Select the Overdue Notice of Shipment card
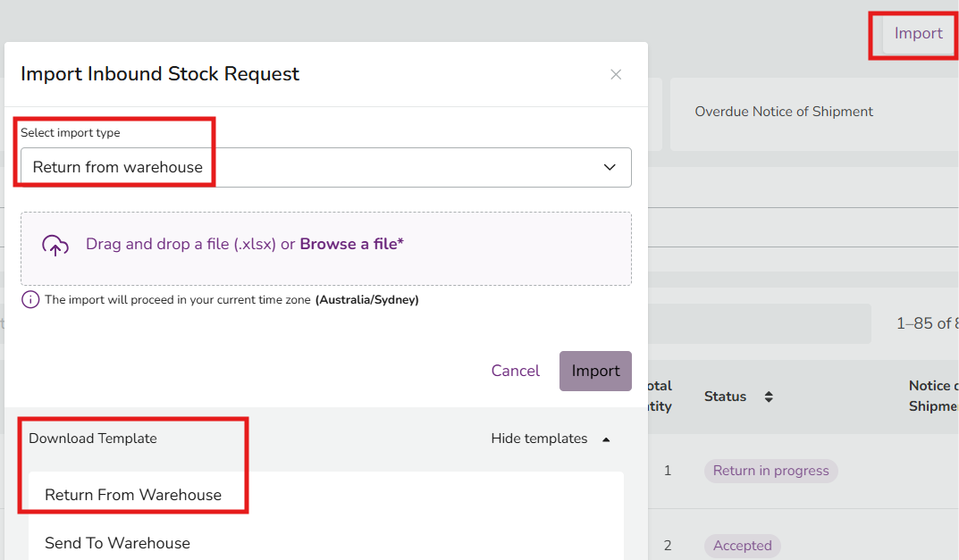Viewport: 959px width, 560px height. [784, 112]
